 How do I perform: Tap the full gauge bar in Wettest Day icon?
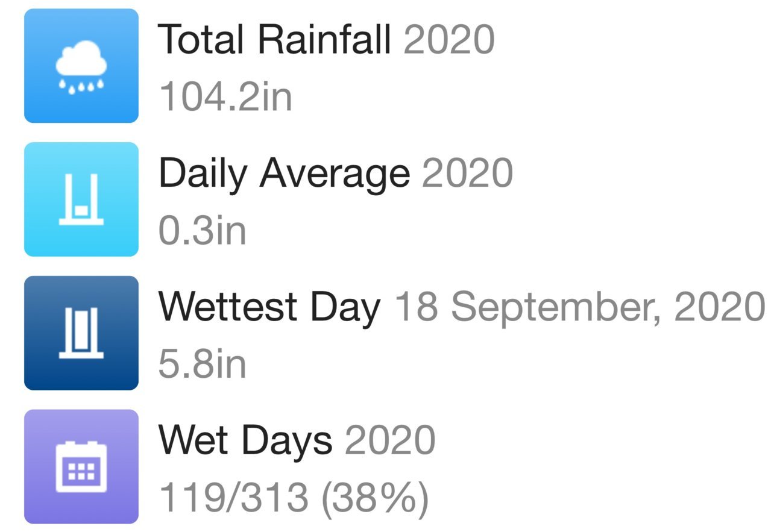(81, 331)
